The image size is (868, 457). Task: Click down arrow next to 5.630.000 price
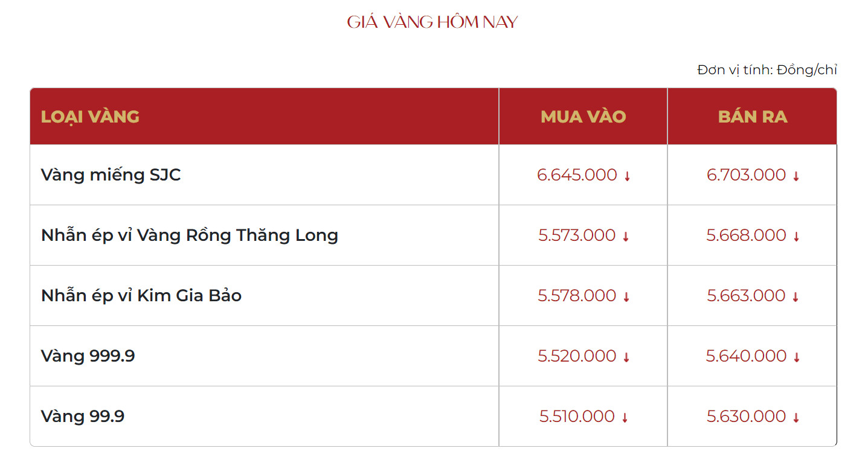pos(796,418)
